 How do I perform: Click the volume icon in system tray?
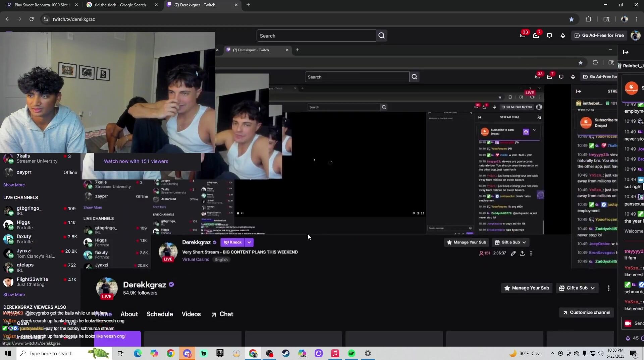pyautogui.click(x=600, y=353)
